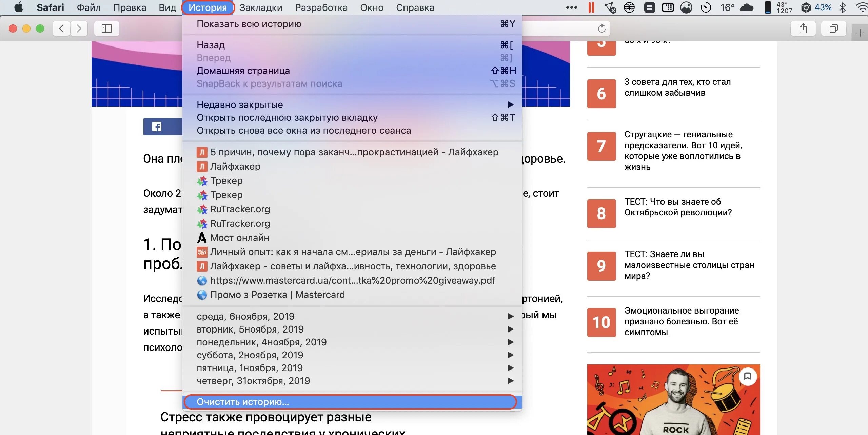868x435 pixels.
Task: Click the Facebook share icon
Action: click(157, 127)
